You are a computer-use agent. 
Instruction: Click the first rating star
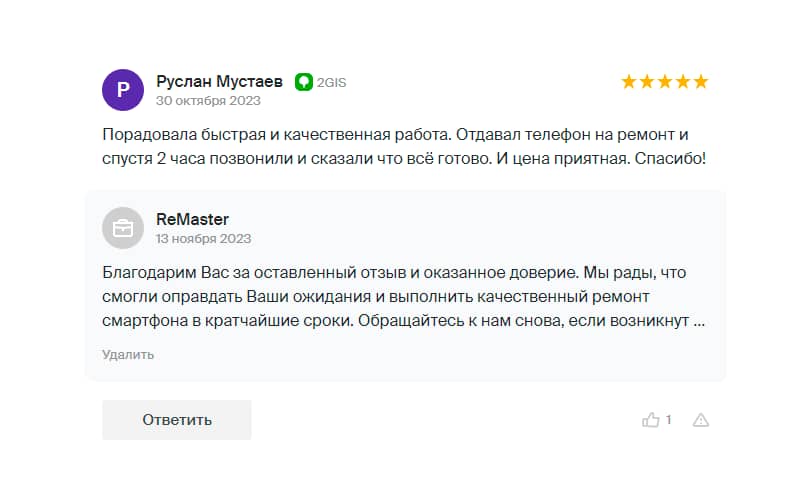[x=629, y=82]
